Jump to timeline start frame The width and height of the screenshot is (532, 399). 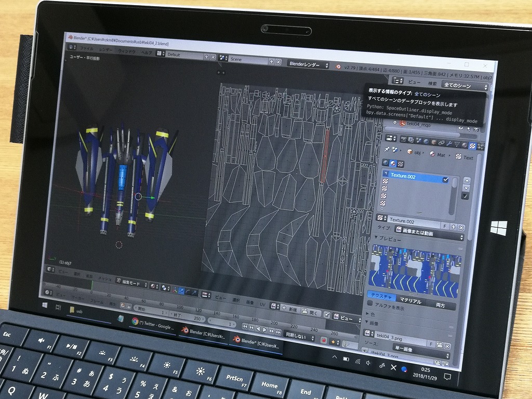tap(245, 326)
